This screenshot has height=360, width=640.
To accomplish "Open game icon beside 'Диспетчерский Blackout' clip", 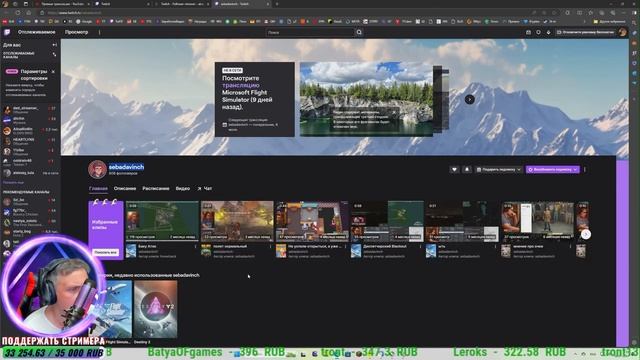I will [x=356, y=251].
